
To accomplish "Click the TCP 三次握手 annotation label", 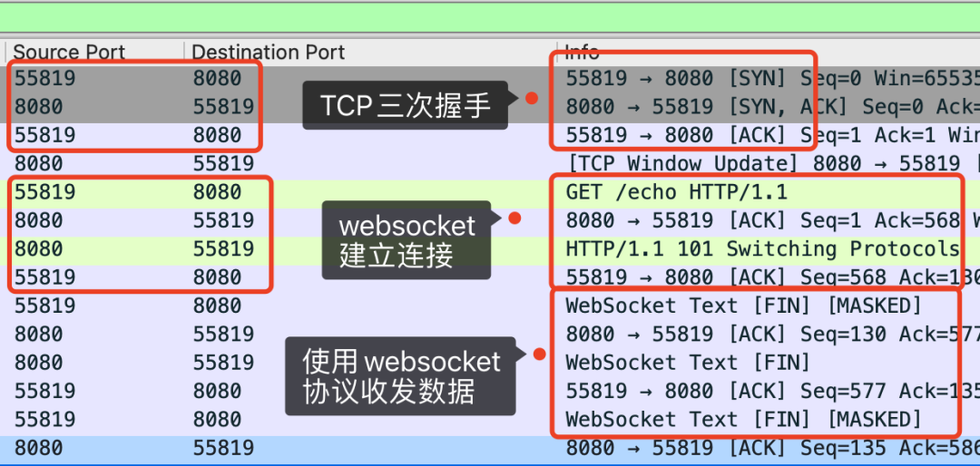I will pos(405,105).
